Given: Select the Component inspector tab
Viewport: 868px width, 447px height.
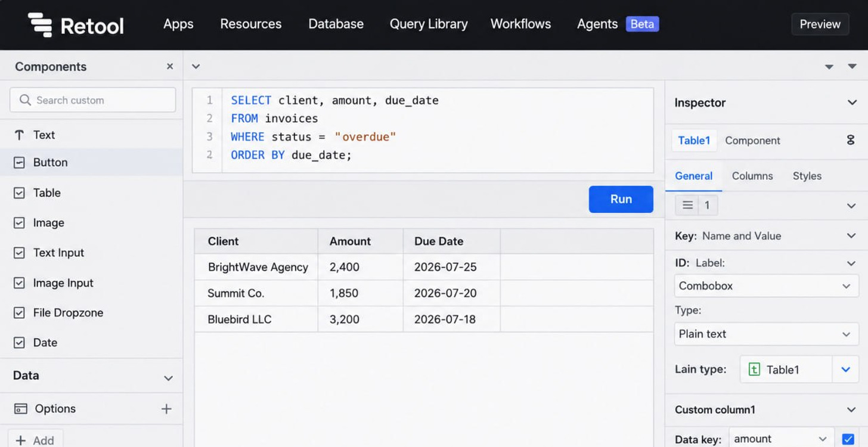Looking at the screenshot, I should (752, 141).
